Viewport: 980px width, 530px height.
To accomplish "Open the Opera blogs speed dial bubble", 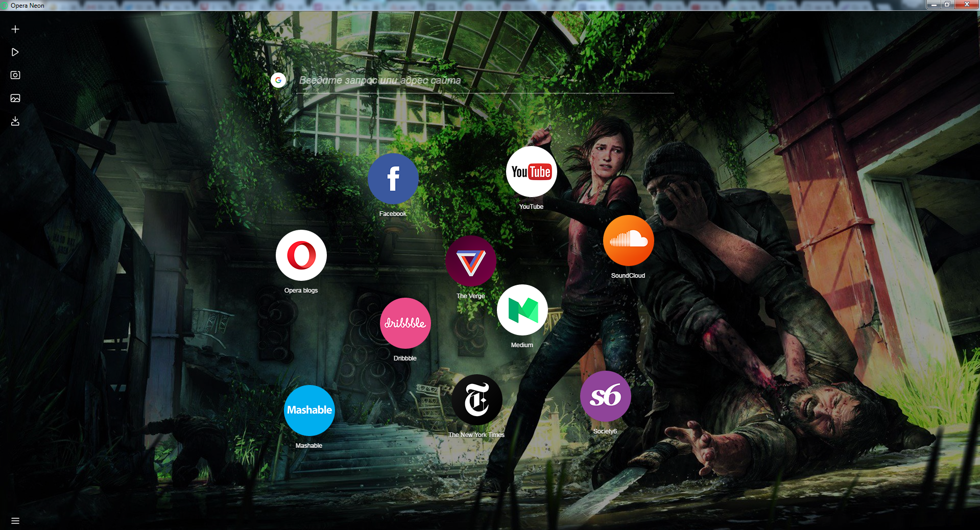I will point(301,255).
